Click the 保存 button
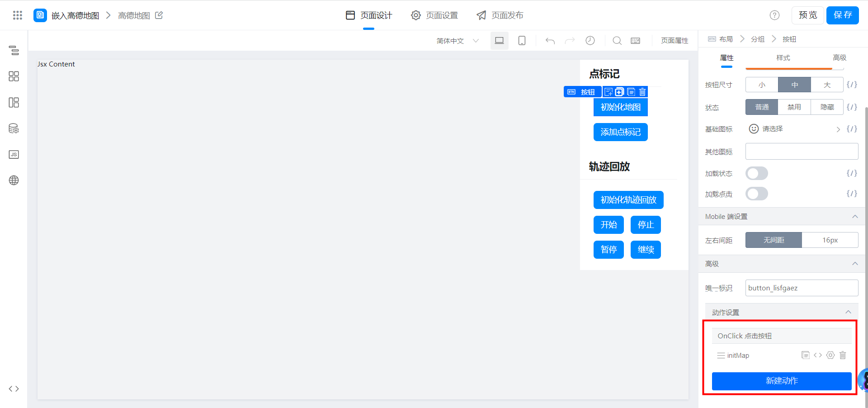868x408 pixels. point(842,15)
